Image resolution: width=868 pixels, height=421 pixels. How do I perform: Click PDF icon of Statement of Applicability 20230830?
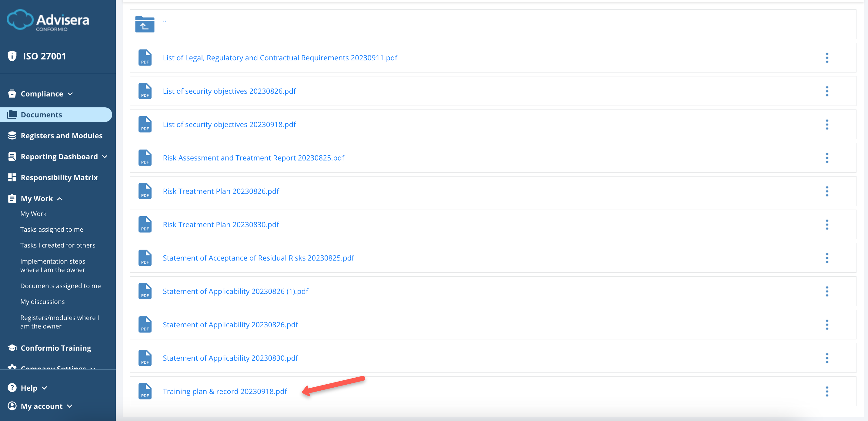pyautogui.click(x=145, y=358)
